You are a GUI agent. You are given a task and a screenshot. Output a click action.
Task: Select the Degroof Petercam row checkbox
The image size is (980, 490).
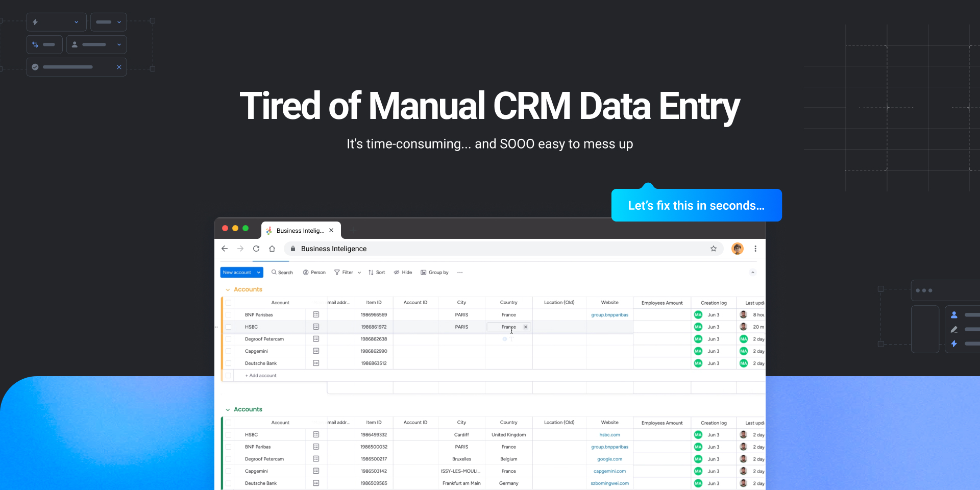pyautogui.click(x=228, y=339)
